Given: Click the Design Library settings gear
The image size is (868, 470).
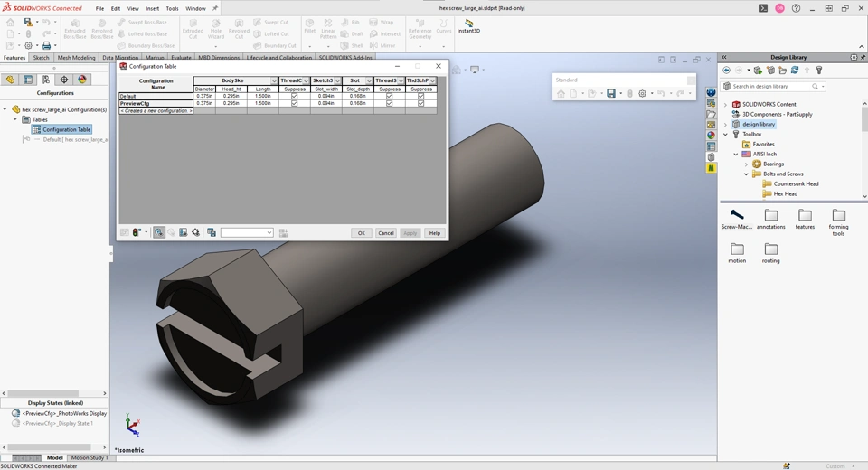Looking at the screenshot, I should 854,57.
